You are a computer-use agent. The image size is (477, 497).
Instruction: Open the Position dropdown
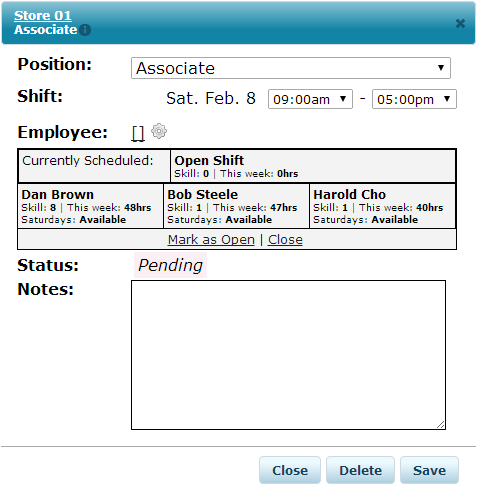pyautogui.click(x=291, y=68)
